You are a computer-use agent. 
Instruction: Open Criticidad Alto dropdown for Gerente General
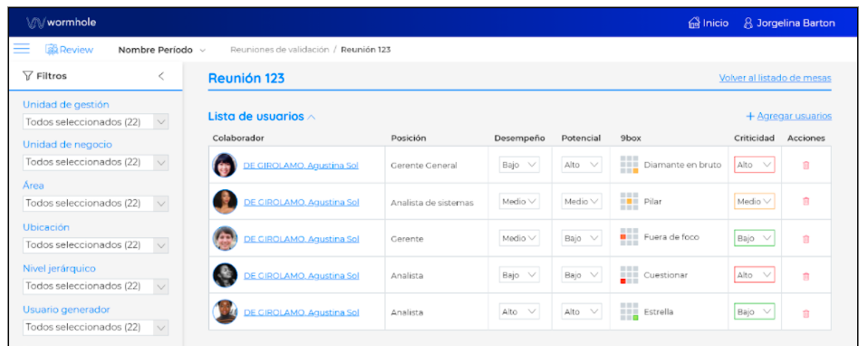click(x=754, y=165)
